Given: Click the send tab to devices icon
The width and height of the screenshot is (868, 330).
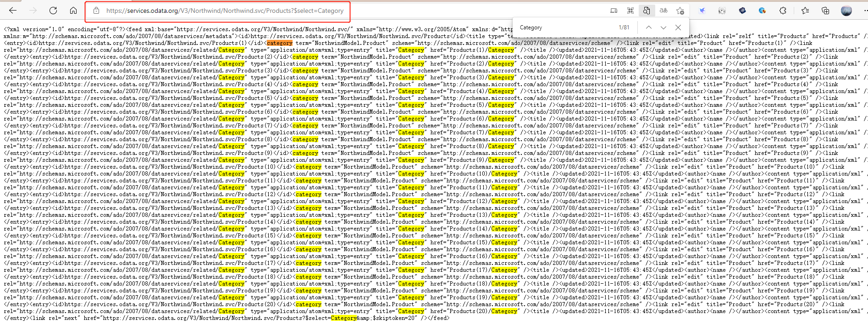Looking at the screenshot, I should click(x=614, y=11).
